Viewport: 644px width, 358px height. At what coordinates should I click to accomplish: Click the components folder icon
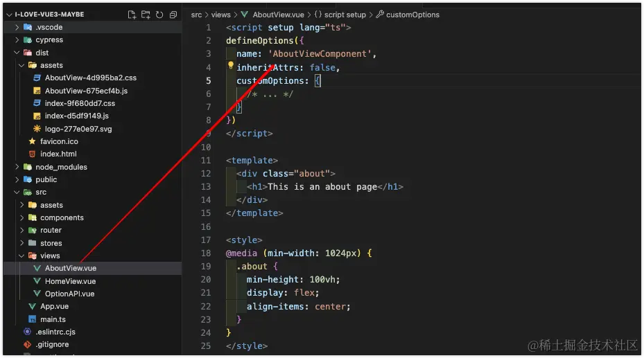point(33,217)
